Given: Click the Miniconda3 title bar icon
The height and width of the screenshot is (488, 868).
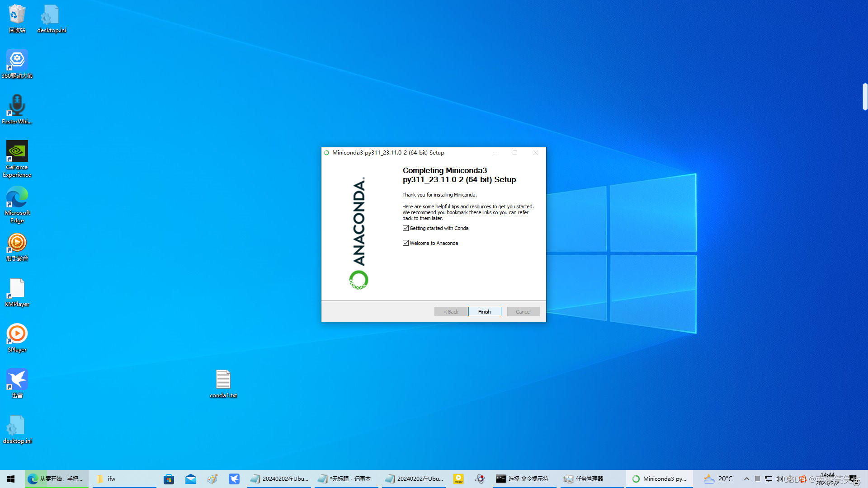Looking at the screenshot, I should [x=326, y=153].
